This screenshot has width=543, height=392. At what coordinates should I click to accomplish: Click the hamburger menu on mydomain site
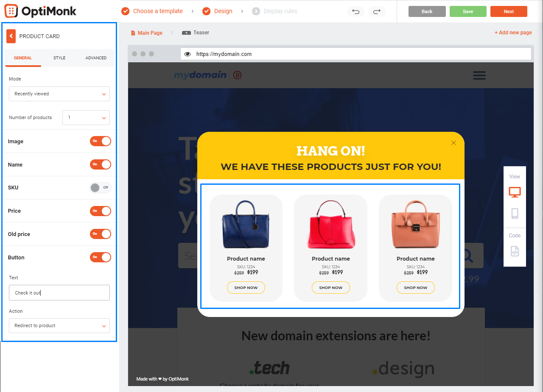coord(479,75)
